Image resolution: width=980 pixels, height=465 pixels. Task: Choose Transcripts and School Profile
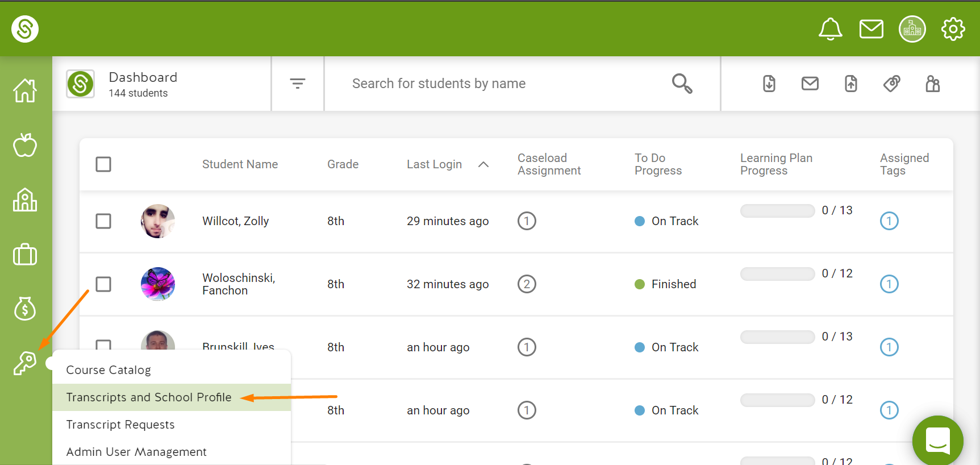(172, 397)
